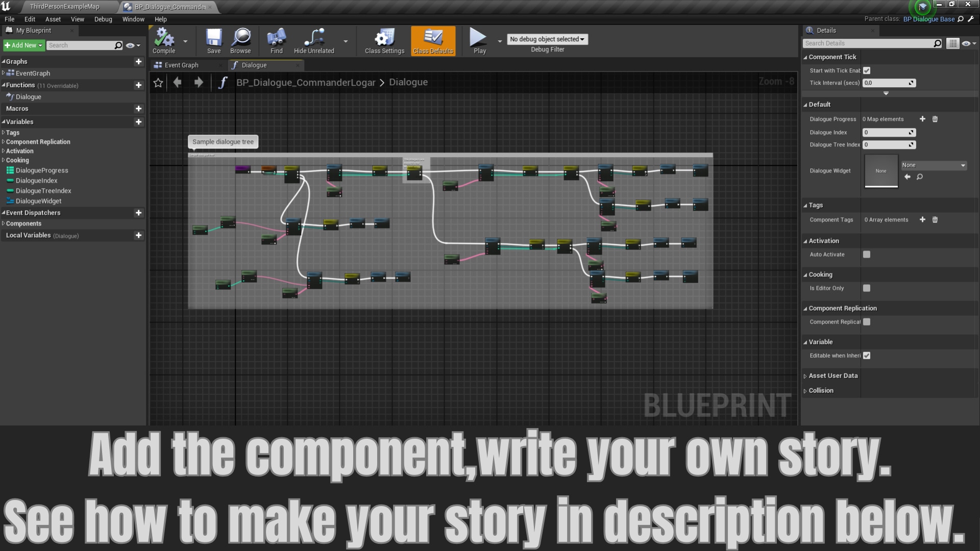Switch to the Event Graph tab
The height and width of the screenshot is (551, 980).
click(x=181, y=65)
